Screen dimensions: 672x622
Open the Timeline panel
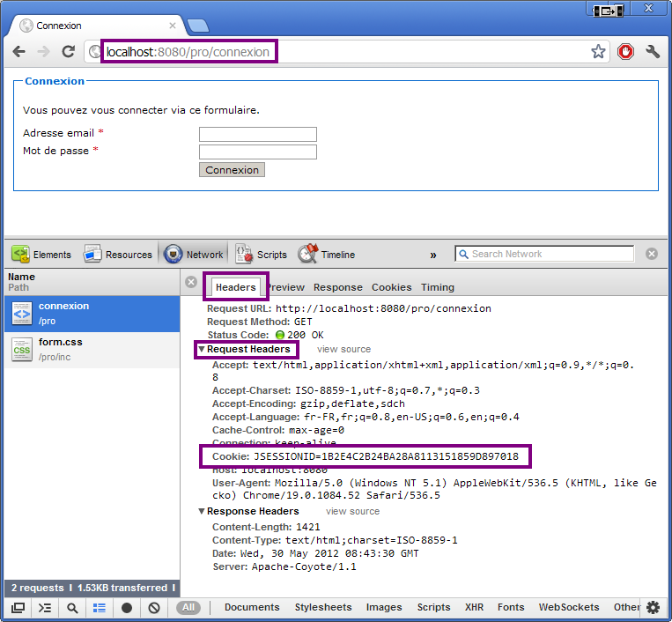point(327,255)
